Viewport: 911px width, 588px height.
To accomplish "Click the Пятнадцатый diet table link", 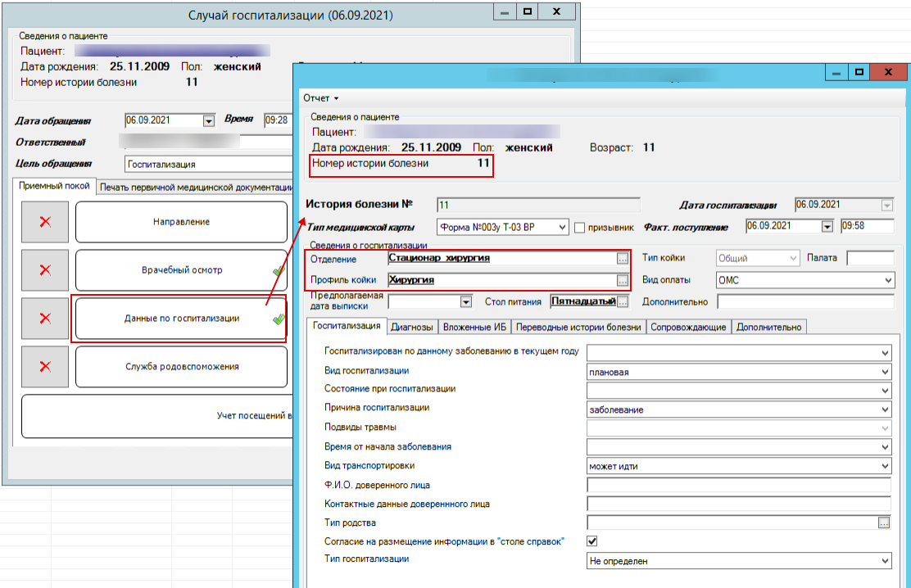I will click(x=583, y=301).
